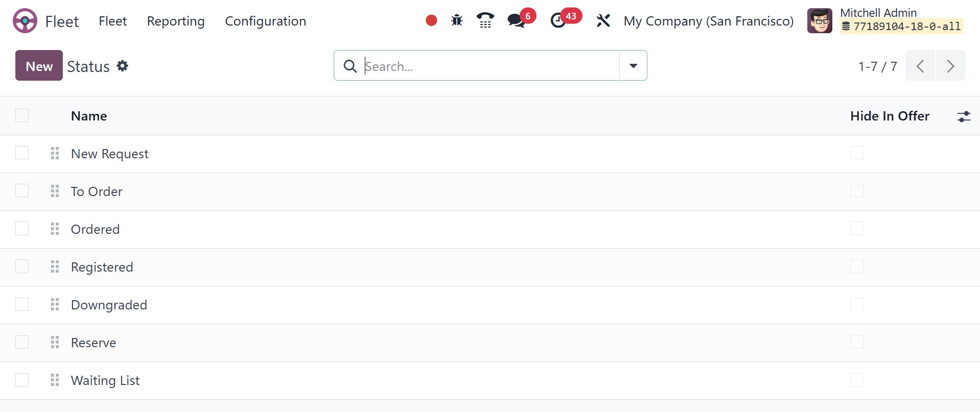Click the wrench and screwdriver tools icon
Screen dimensions: 980x412
[x=603, y=20]
